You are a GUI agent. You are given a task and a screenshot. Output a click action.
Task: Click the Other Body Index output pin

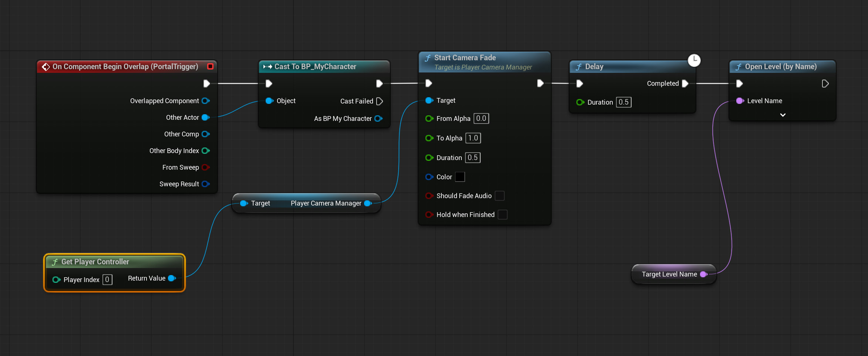coord(206,151)
